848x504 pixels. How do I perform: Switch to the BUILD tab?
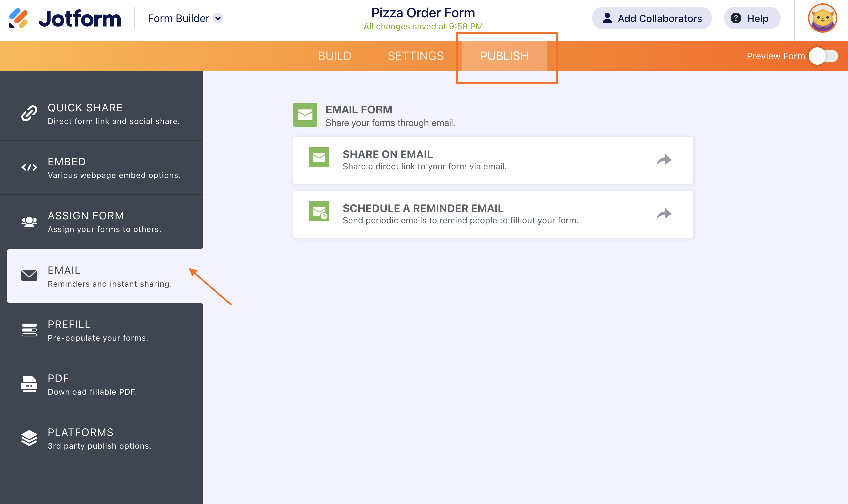[335, 56]
